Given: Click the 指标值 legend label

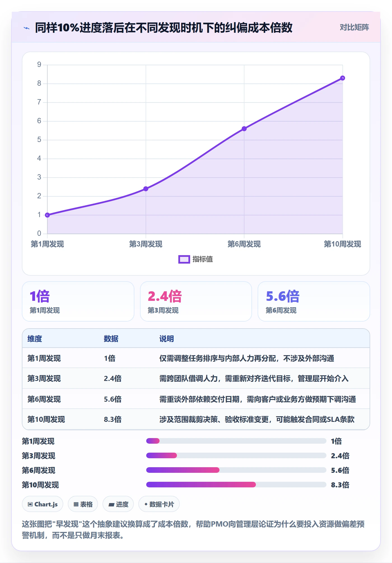Looking at the screenshot, I should pyautogui.click(x=203, y=259).
